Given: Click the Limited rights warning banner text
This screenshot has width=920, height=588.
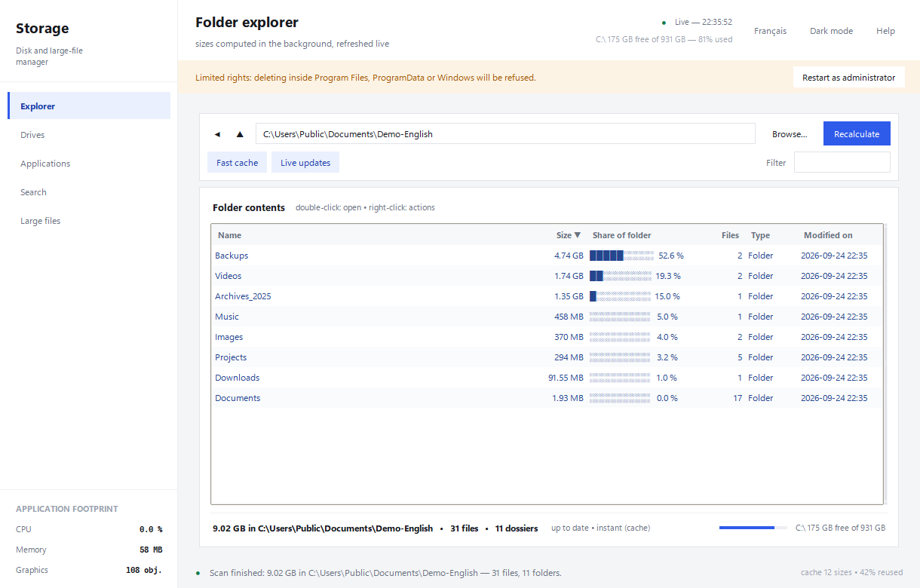Looking at the screenshot, I should tap(366, 78).
